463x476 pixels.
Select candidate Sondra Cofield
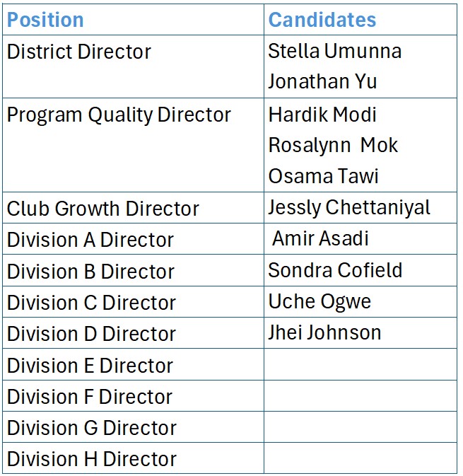(335, 270)
